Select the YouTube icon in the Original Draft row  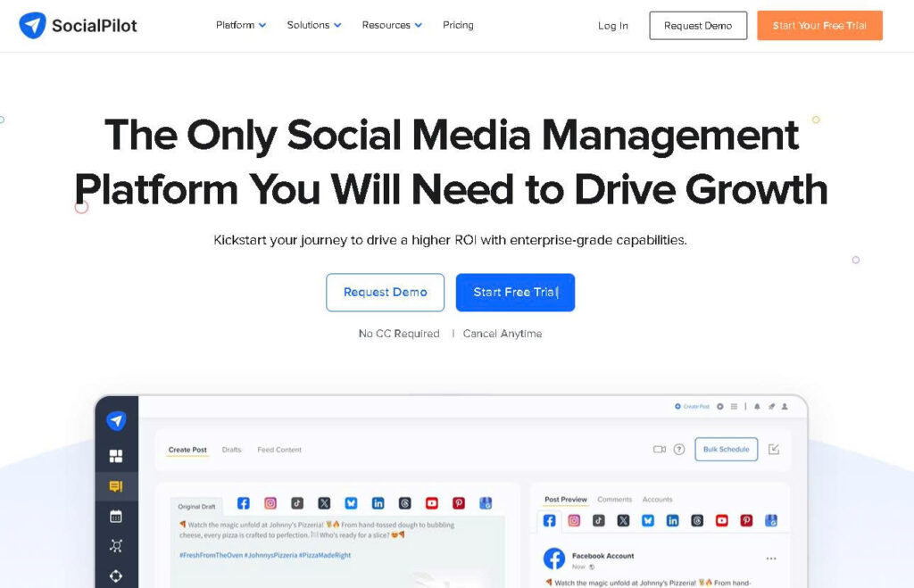coord(432,503)
